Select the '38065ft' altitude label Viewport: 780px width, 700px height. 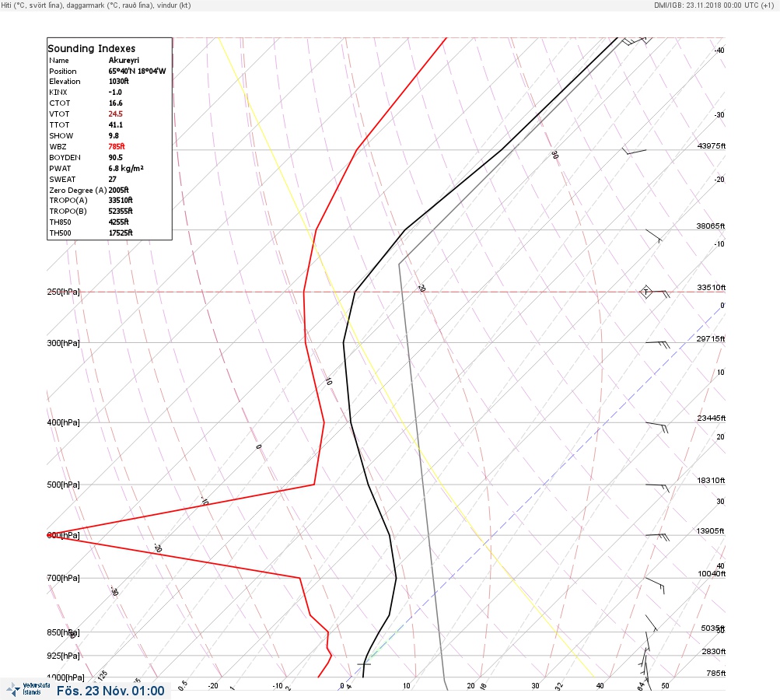coord(711,226)
